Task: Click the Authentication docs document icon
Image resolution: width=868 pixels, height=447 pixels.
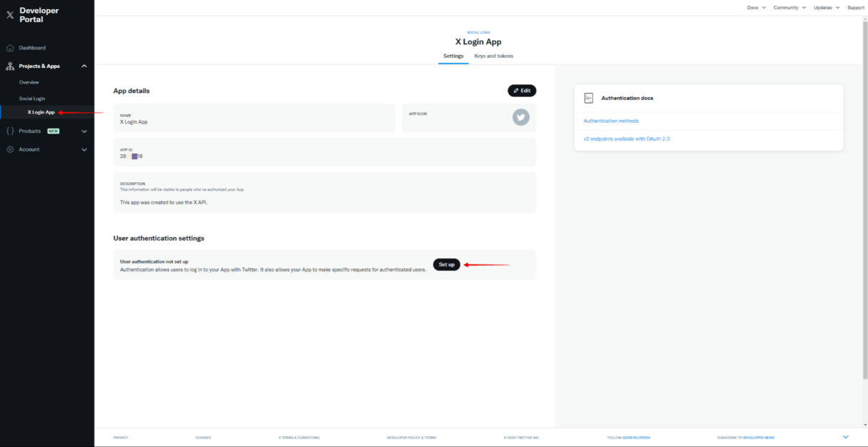Action: [589, 97]
